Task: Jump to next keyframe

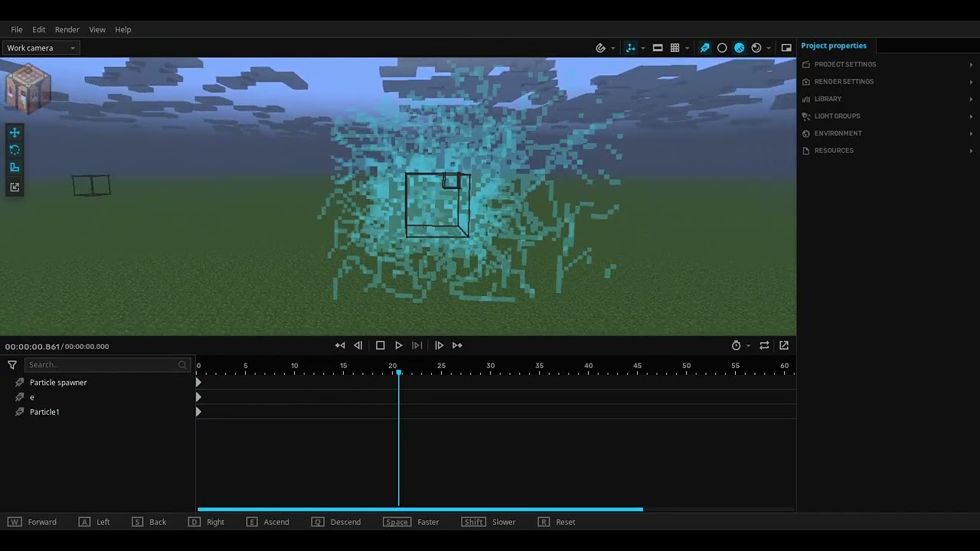Action: point(457,345)
